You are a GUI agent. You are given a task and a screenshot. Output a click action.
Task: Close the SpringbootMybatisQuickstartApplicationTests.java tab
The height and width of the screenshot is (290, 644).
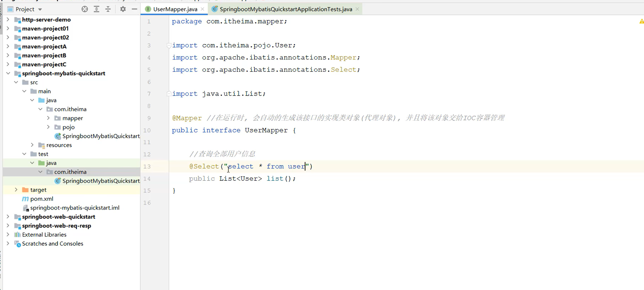coord(357,9)
